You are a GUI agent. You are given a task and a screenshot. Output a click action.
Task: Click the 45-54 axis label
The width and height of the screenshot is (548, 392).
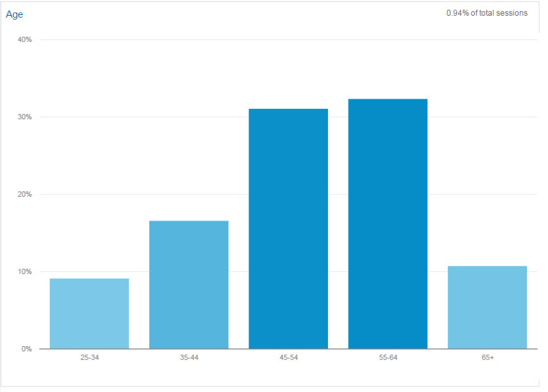[x=288, y=357]
